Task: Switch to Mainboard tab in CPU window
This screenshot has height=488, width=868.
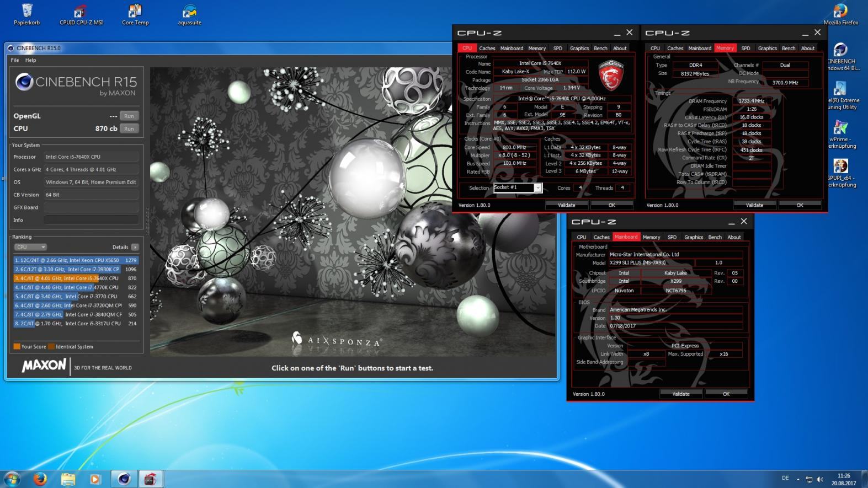Action: coord(512,48)
